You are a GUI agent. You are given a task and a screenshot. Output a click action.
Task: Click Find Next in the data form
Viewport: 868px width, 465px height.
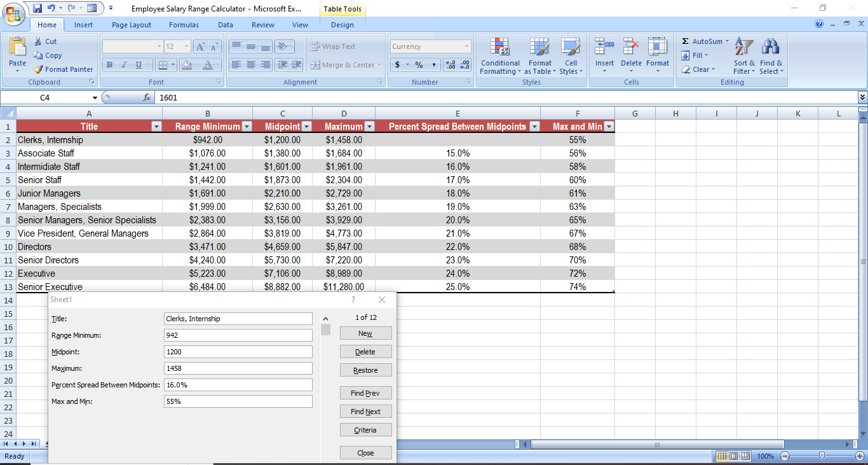(365, 412)
